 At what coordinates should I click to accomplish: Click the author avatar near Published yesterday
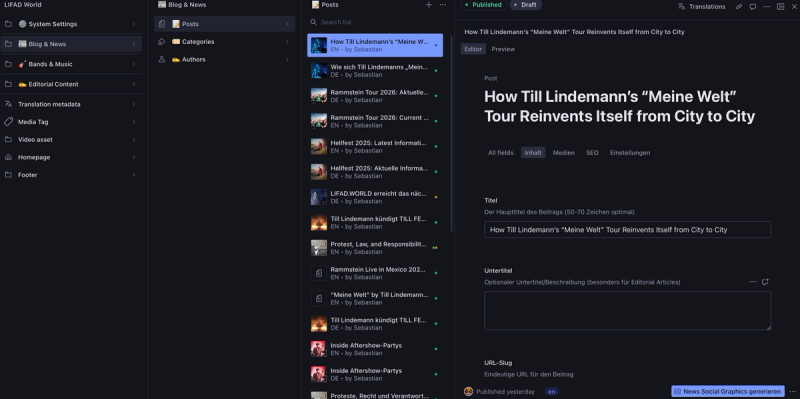tap(468, 391)
